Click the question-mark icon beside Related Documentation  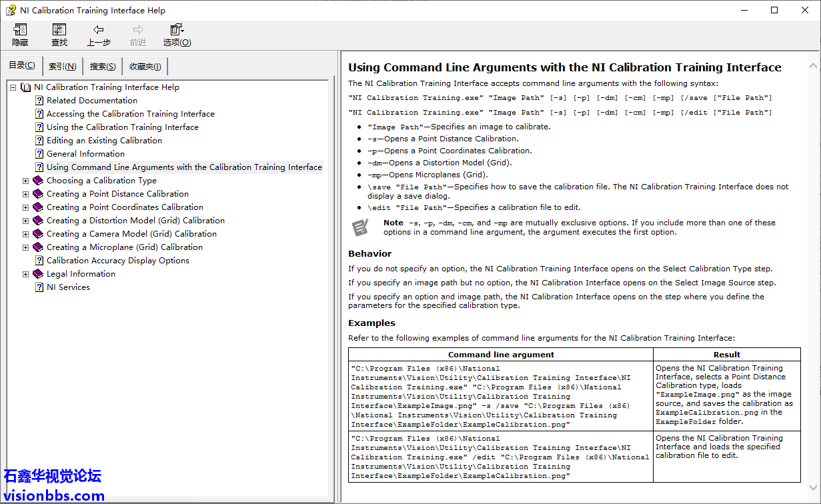pos(39,101)
